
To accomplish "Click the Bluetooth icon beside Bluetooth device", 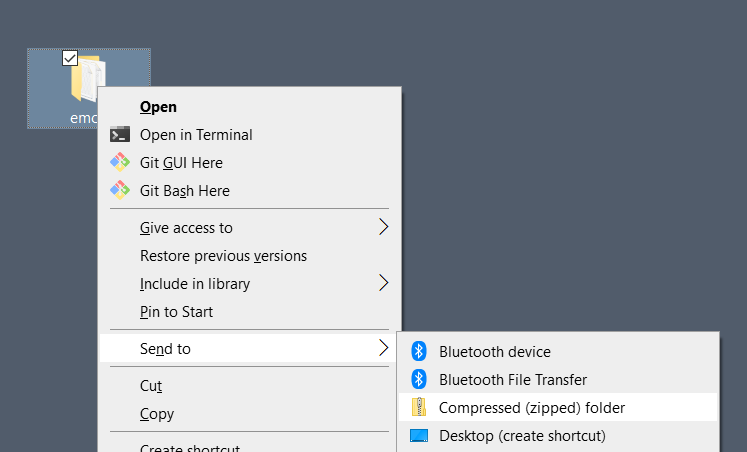I will pyautogui.click(x=420, y=351).
